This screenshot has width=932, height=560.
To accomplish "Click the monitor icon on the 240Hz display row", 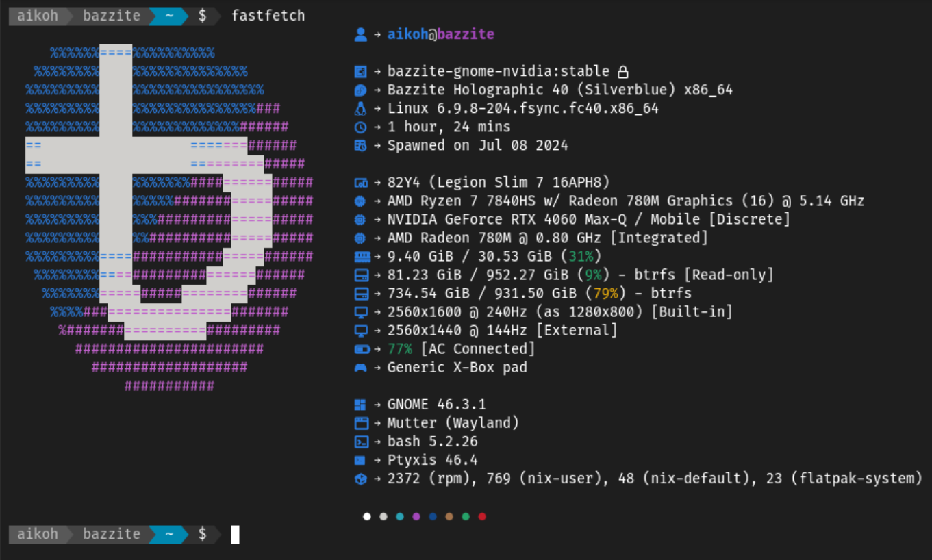I will [x=361, y=311].
